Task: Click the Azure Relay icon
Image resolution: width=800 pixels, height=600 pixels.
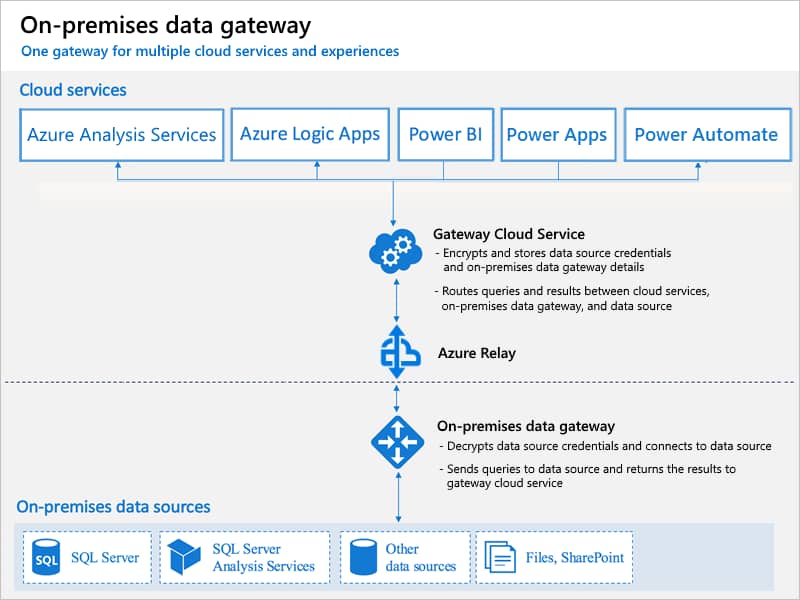Action: pos(400,352)
